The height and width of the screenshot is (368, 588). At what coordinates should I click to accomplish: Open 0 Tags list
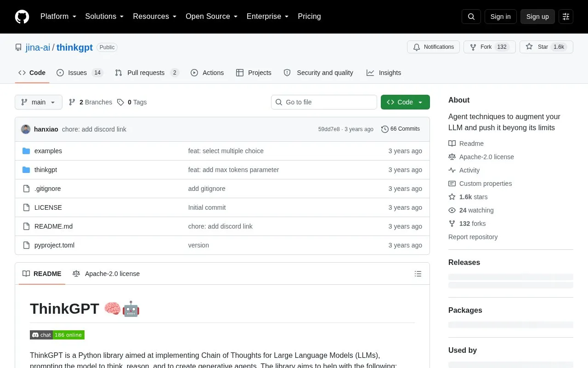(132, 102)
